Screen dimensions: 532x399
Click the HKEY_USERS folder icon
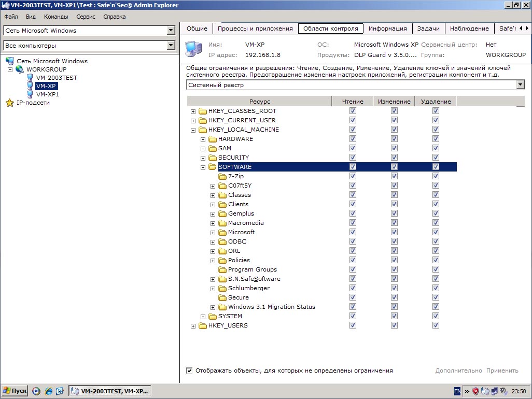[x=203, y=325]
